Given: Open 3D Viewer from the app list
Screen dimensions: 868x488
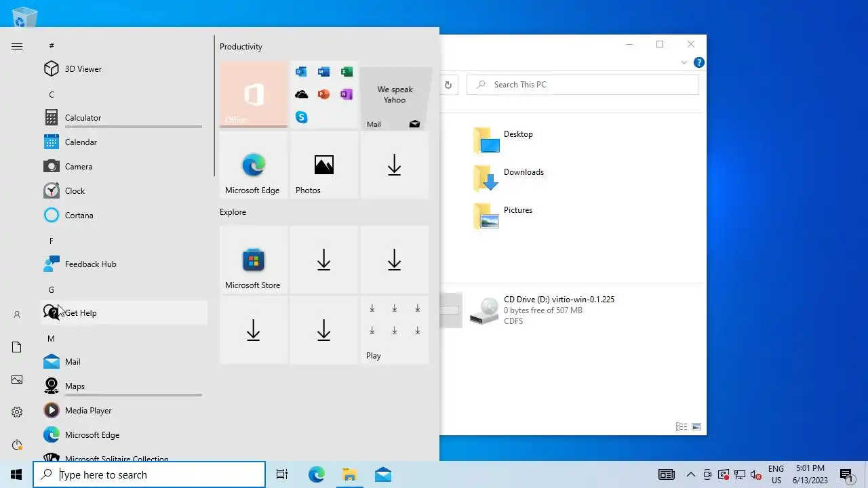Looking at the screenshot, I should click(124, 69).
